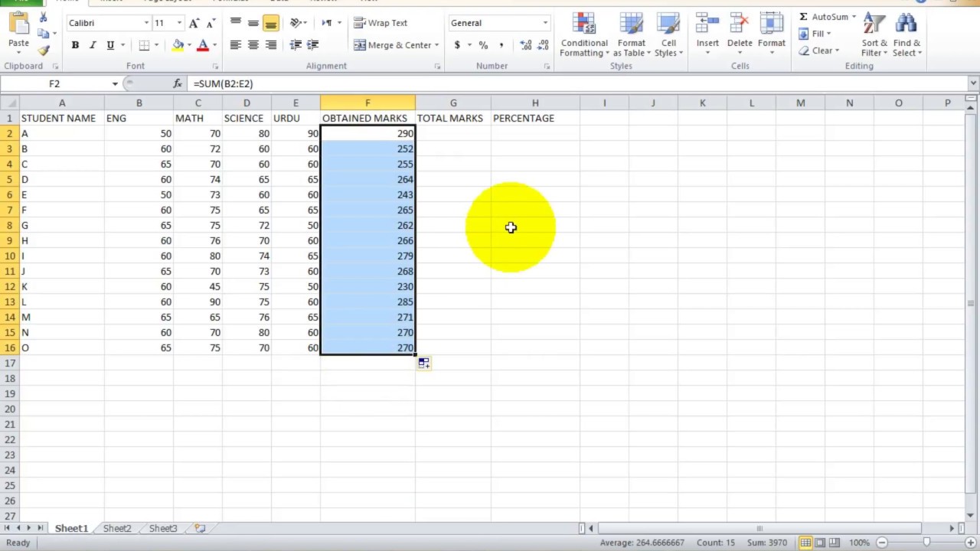Open Find & Select binoculars menu
Image resolution: width=980 pixels, height=551 pixels.
[x=906, y=34]
